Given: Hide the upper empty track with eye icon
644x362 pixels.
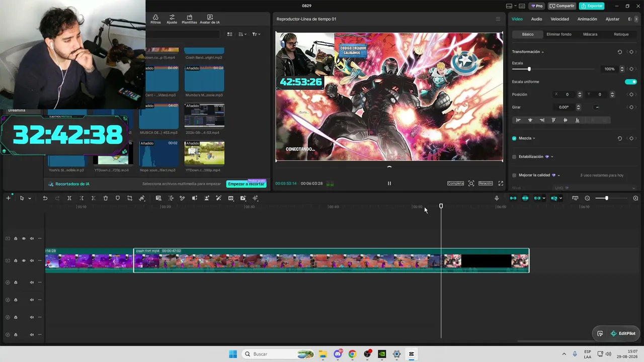Looking at the screenshot, I should click(24, 238).
